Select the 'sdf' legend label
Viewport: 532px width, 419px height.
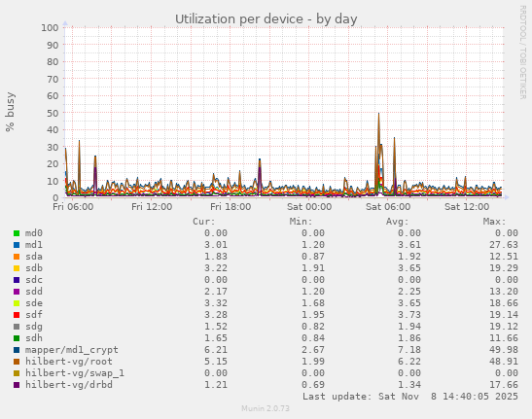(34, 315)
